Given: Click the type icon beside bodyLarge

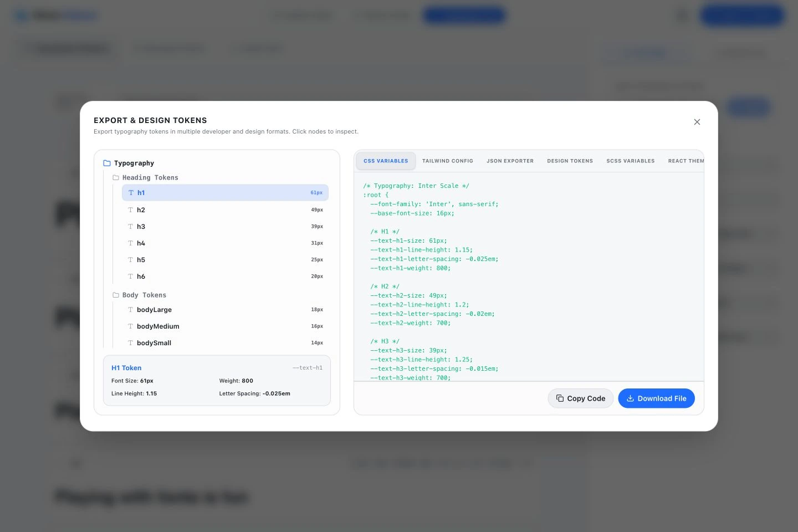Looking at the screenshot, I should click(131, 310).
